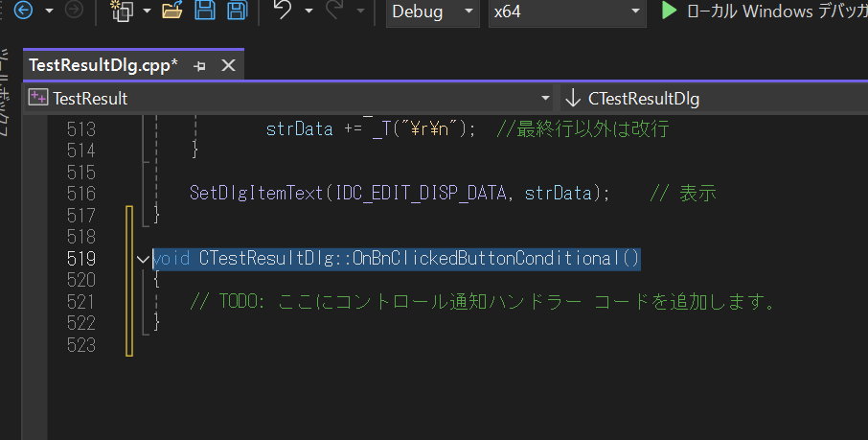Close the TestResultDlg.cpp tab
The width and height of the screenshot is (868, 440).
click(x=228, y=66)
